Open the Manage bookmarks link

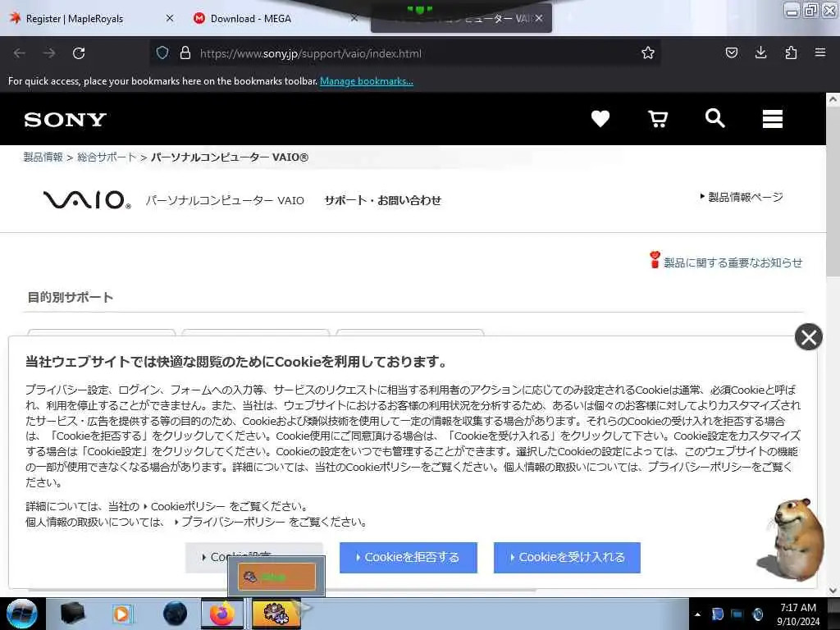click(367, 81)
